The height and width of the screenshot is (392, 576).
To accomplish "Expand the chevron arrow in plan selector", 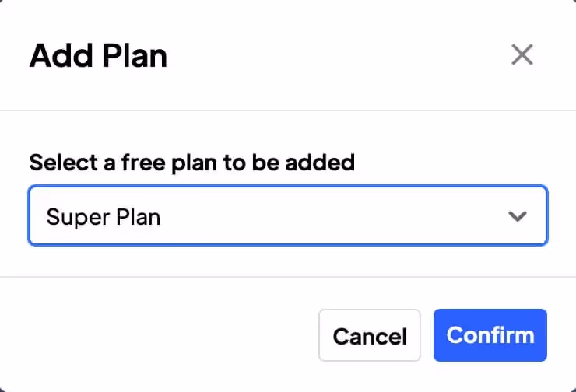I will point(517,216).
